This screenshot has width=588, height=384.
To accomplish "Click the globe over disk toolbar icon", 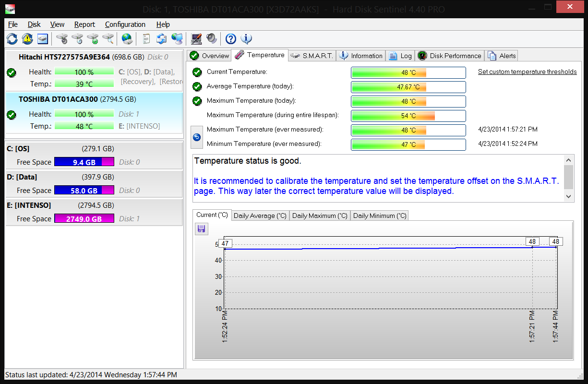I will pyautogui.click(x=127, y=39).
